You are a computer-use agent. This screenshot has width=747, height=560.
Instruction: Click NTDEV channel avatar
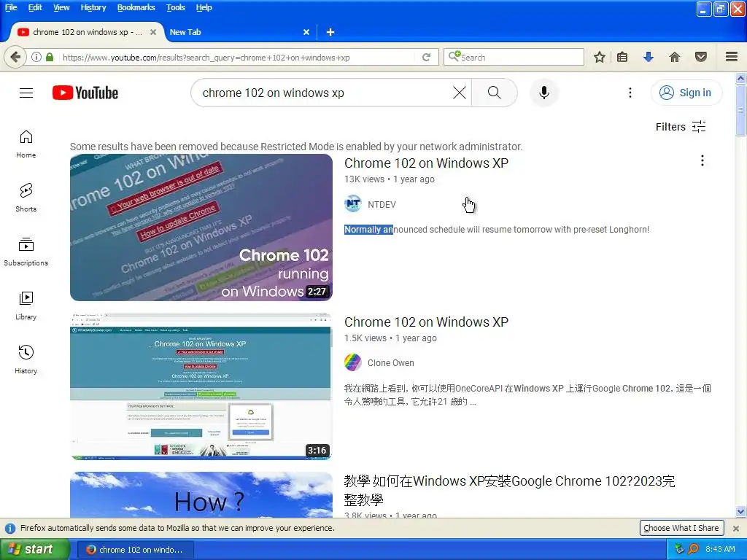(x=353, y=204)
